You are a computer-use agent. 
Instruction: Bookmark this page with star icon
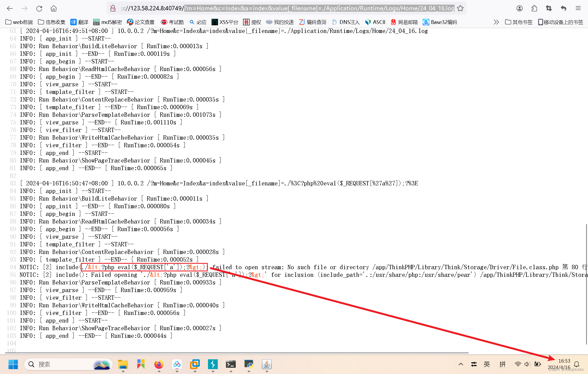(460, 8)
